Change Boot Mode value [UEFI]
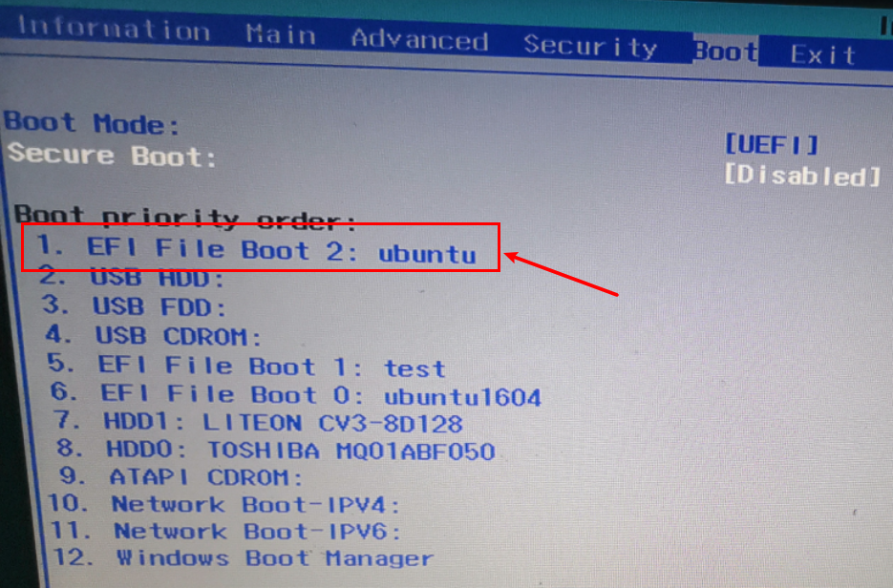Viewport: 893px width, 588px height. [x=771, y=144]
